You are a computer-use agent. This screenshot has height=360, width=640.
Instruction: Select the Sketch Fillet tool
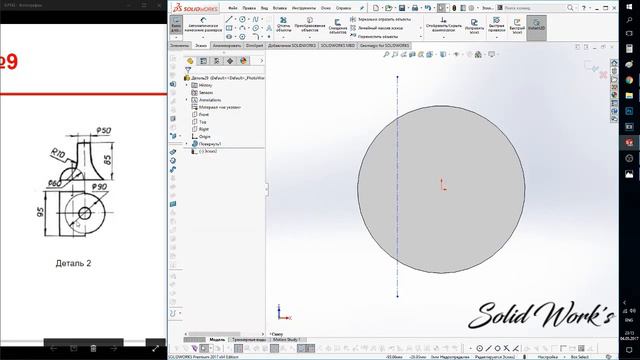pyautogui.click(x=256, y=36)
